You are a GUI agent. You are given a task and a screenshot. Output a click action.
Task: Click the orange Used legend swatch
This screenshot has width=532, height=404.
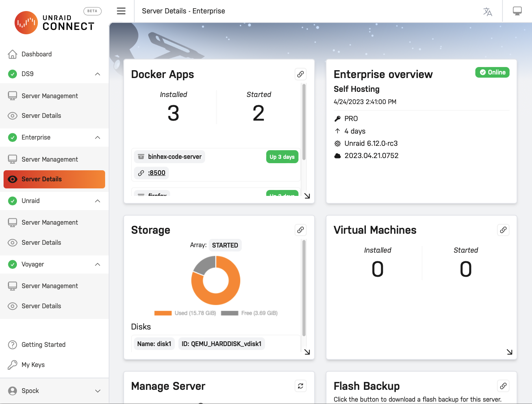163,313
